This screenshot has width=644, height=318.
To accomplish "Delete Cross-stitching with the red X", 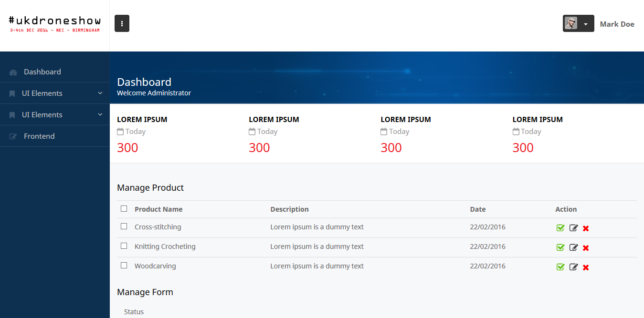I will [586, 228].
